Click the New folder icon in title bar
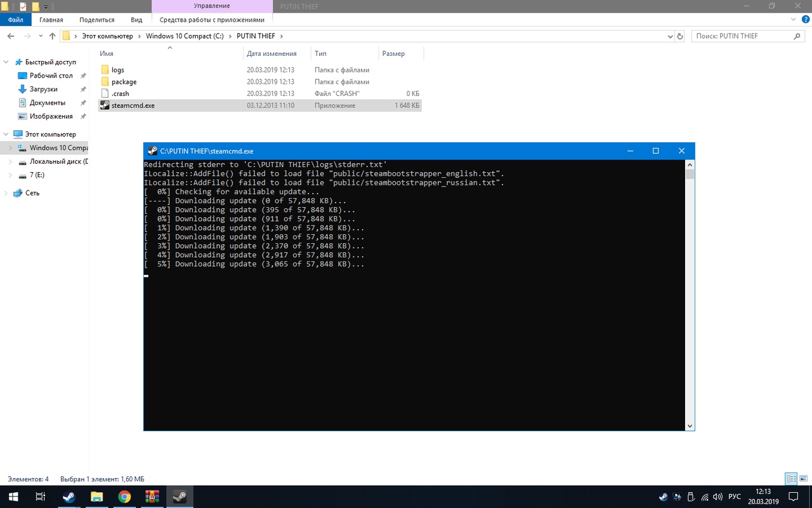This screenshot has width=812, height=508. tap(36, 6)
